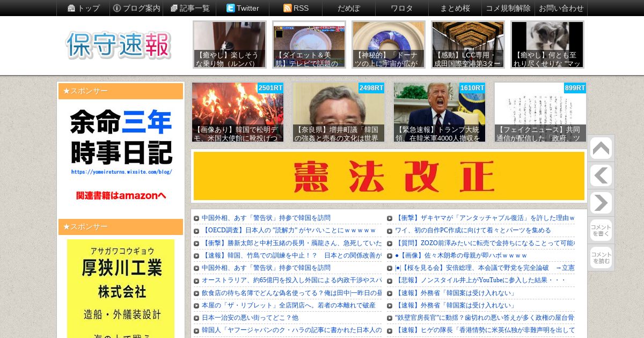Open the 1610RT トランプ大統領 article thumbnail
The image size is (644, 338).
[x=440, y=112]
